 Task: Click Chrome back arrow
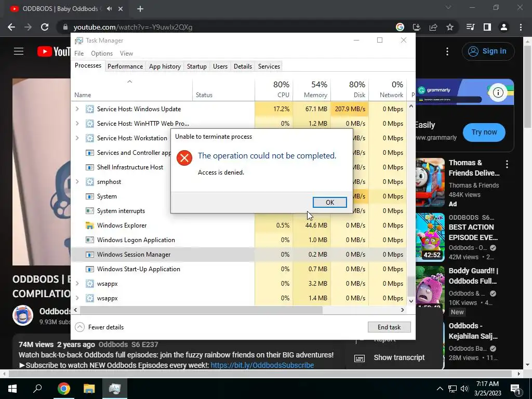coord(11,27)
